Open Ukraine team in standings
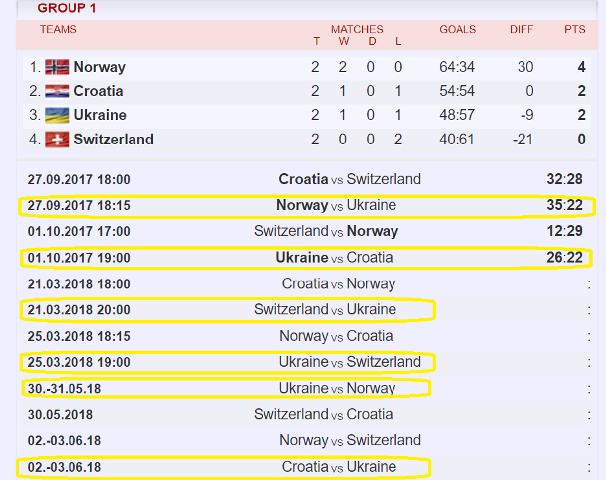The image size is (606, 480). coord(100,115)
